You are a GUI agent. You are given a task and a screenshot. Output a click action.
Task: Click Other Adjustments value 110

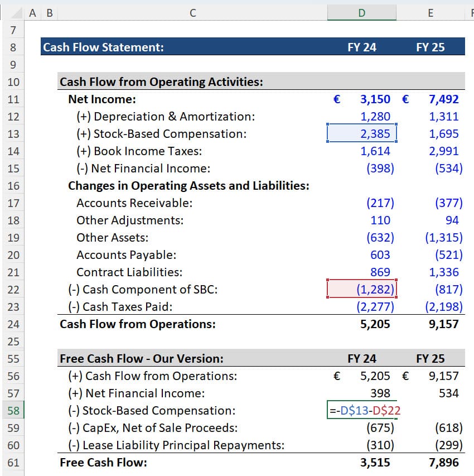[x=380, y=220]
